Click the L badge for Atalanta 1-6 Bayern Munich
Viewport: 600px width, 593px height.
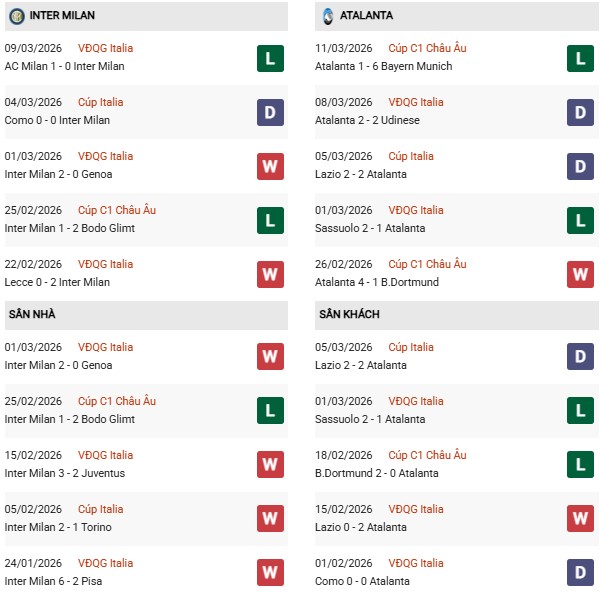(x=580, y=58)
